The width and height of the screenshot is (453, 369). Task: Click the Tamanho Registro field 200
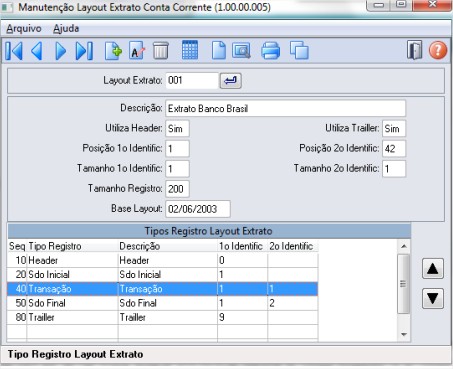177,189
